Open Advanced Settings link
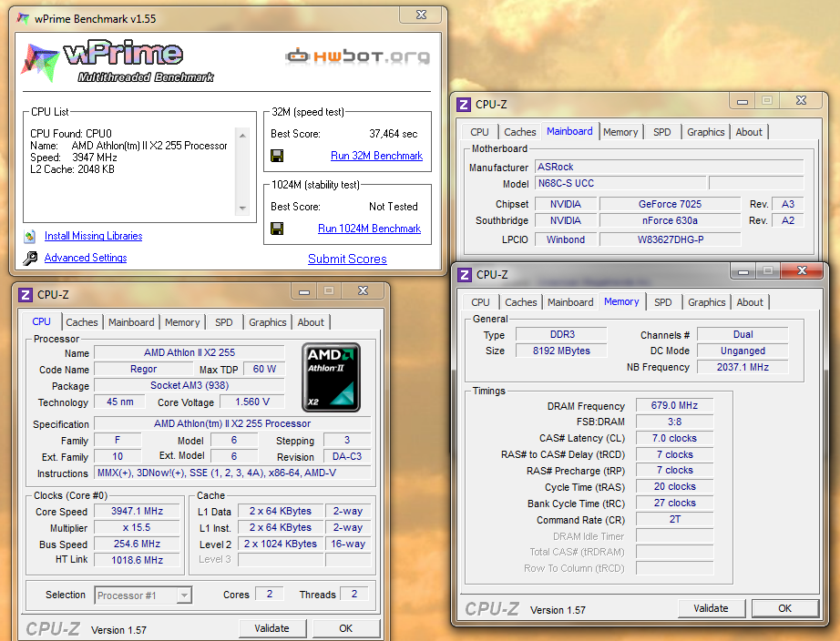Screen dimensions: 840x641 pos(86,258)
